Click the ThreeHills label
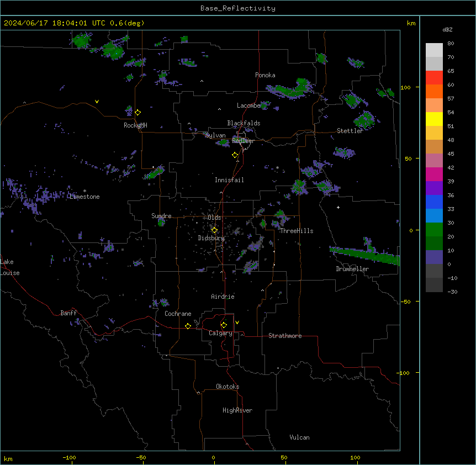Image resolution: width=476 pixels, height=465 pixels. click(x=297, y=231)
